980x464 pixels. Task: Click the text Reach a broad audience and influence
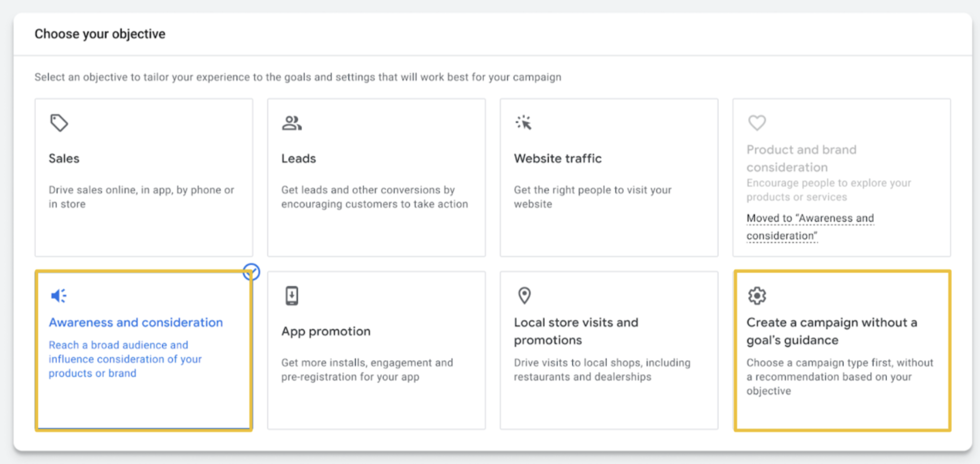[125, 359]
